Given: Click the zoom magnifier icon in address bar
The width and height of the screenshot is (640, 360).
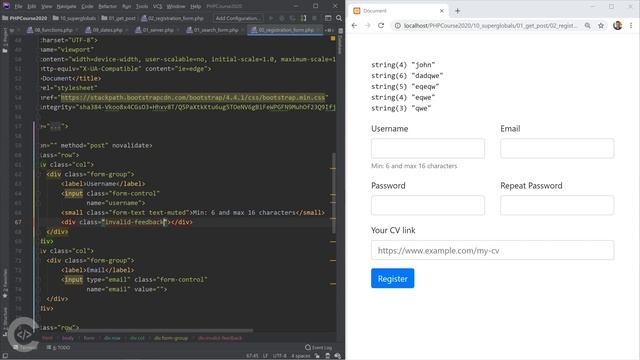Looking at the screenshot, I should point(587,25).
